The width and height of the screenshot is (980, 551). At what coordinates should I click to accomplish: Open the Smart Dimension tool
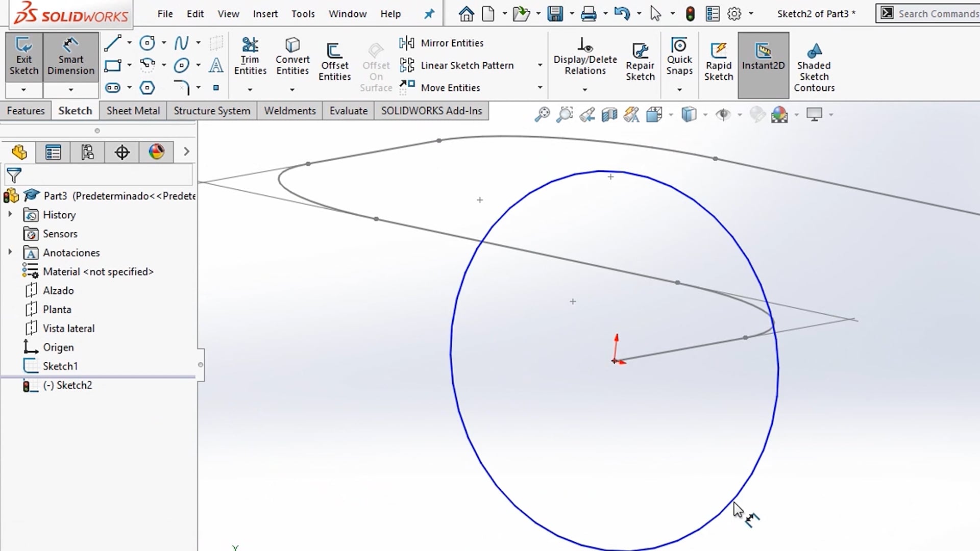[x=70, y=56]
